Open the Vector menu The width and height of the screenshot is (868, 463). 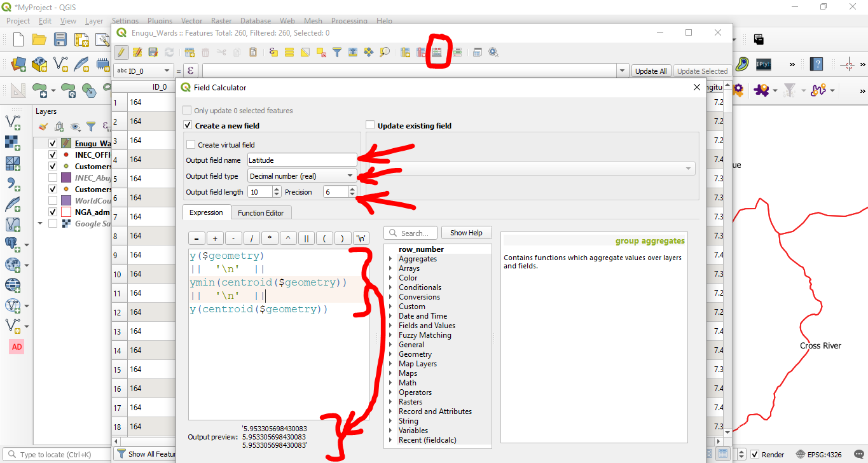tap(191, 20)
